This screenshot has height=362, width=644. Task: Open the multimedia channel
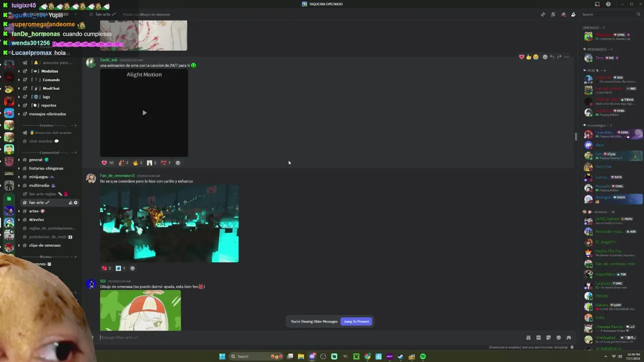49,186
